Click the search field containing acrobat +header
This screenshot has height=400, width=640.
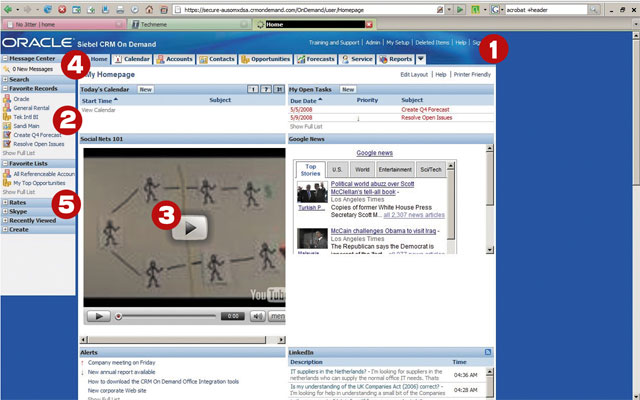click(x=546, y=9)
